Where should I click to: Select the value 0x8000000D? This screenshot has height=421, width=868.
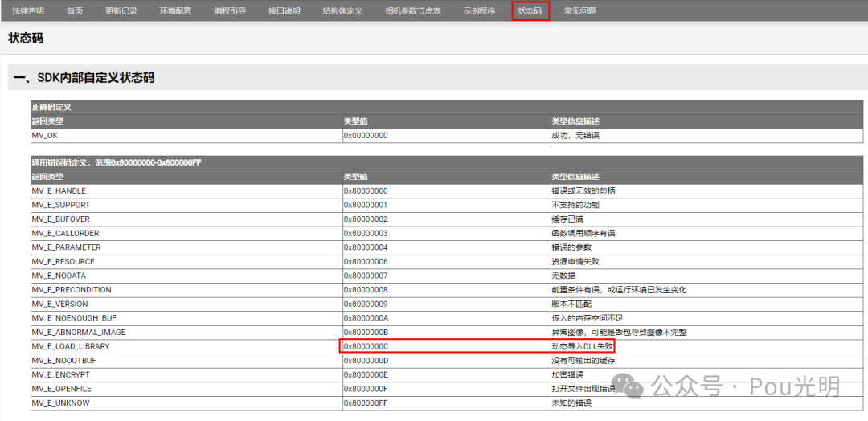366,361
